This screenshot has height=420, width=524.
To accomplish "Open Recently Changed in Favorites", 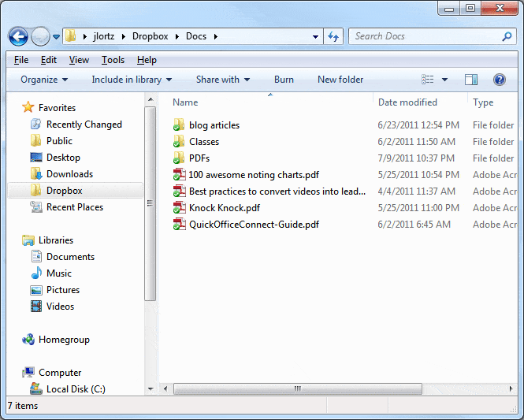I will [76, 125].
